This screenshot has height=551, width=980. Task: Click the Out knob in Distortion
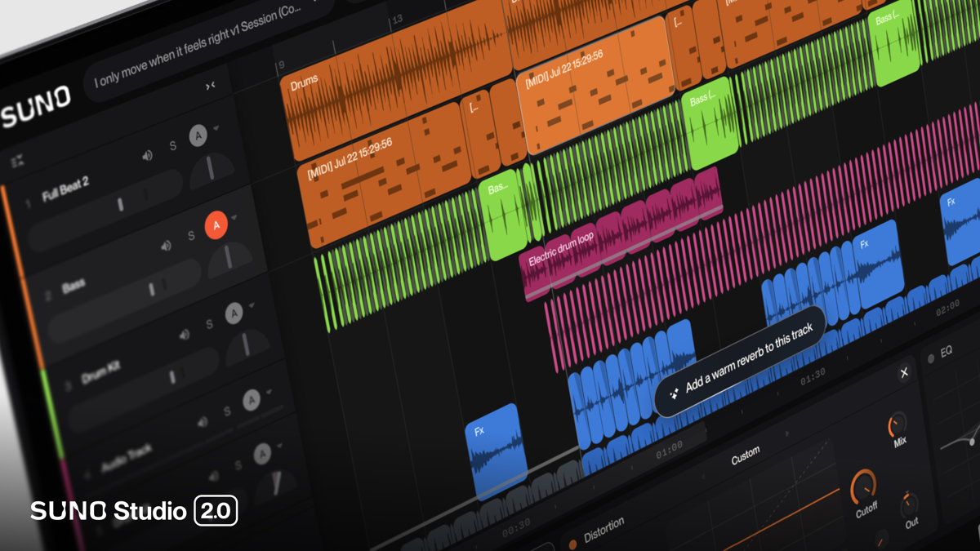click(908, 504)
